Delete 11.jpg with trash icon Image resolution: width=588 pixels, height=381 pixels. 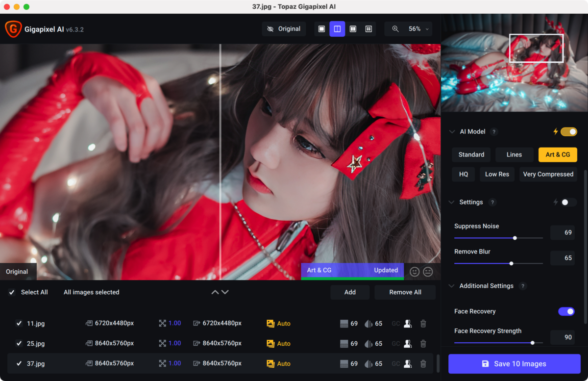point(423,324)
